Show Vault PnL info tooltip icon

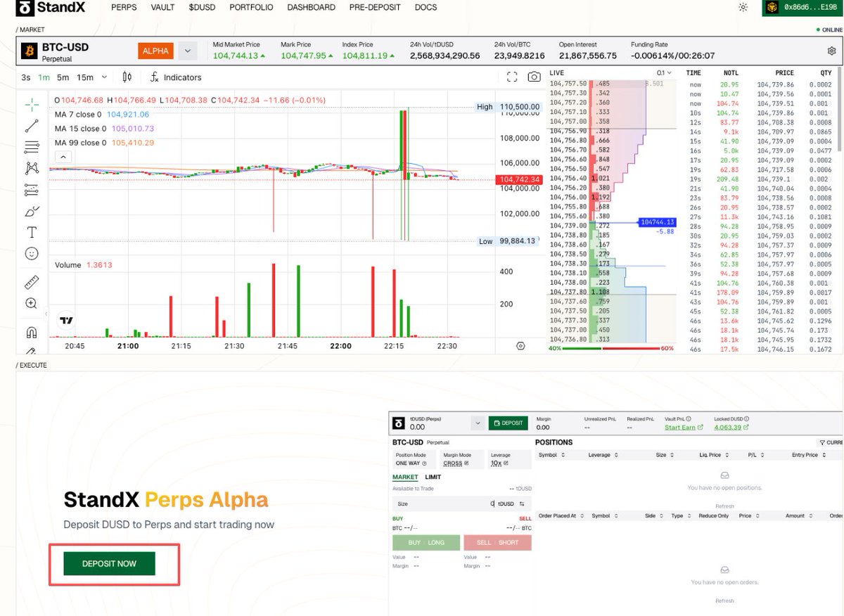tap(689, 418)
